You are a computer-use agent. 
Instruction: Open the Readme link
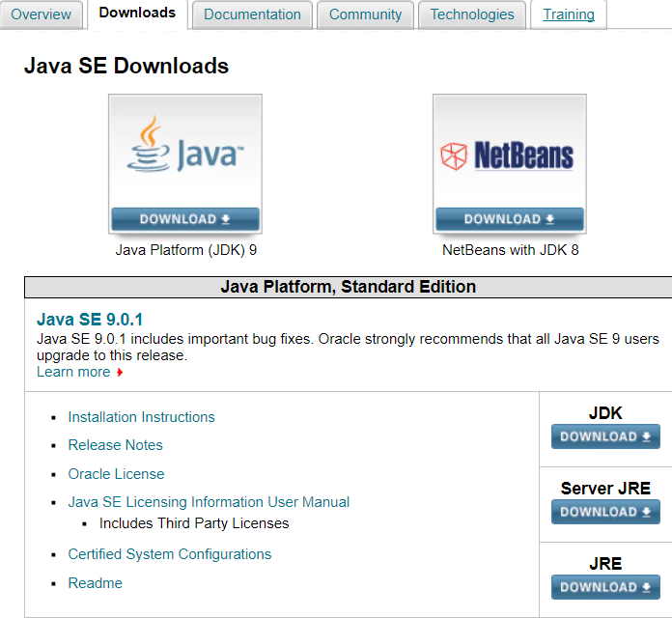click(96, 583)
